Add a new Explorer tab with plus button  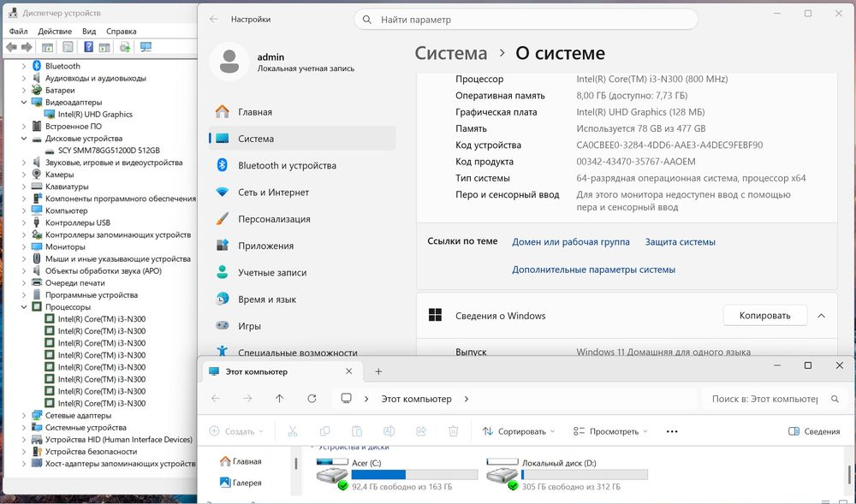tap(378, 371)
